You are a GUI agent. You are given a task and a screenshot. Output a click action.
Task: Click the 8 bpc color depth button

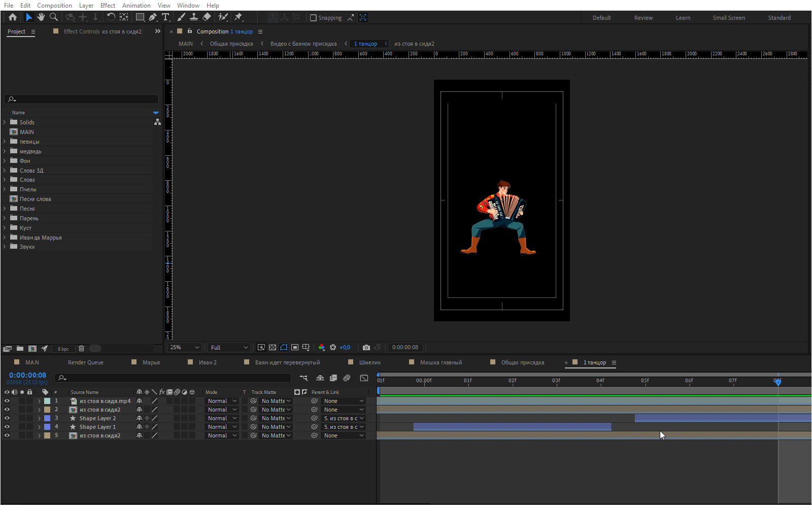coord(63,349)
